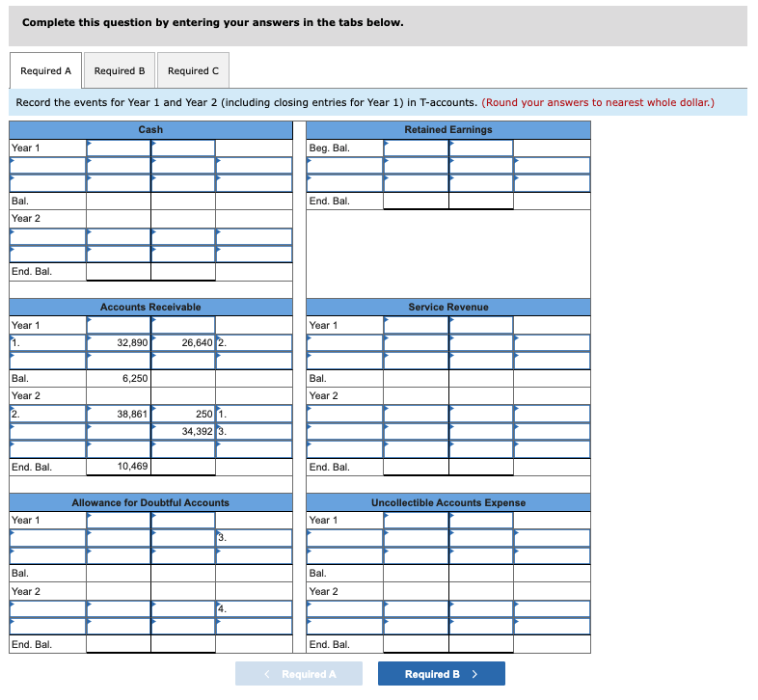Click the 6,250 balance cell in Accounts Receivable
This screenshot has height=700, width=758.
coord(119,378)
